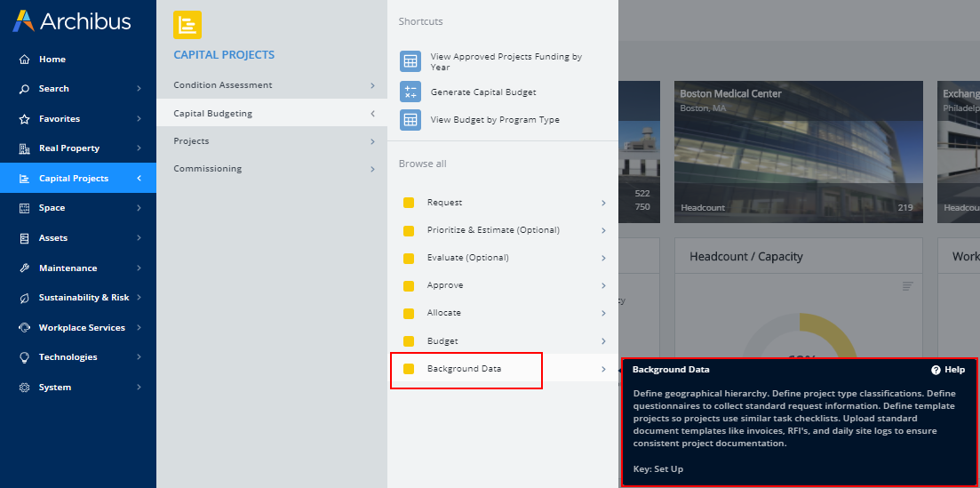The height and width of the screenshot is (488, 980).
Task: Click the Technologies lightbulb icon
Action: [x=24, y=357]
